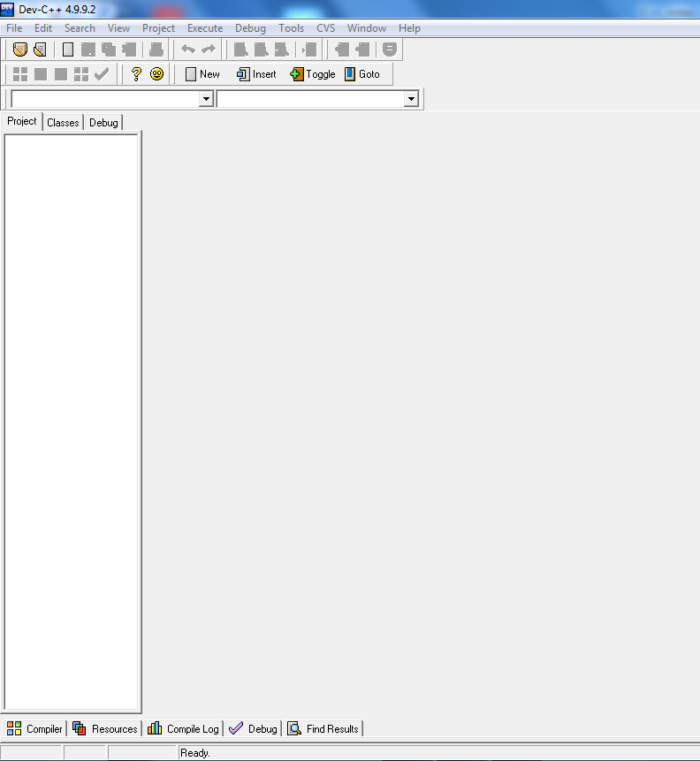Open the Debug menu in menu bar
The width and height of the screenshot is (700, 761).
(x=250, y=28)
